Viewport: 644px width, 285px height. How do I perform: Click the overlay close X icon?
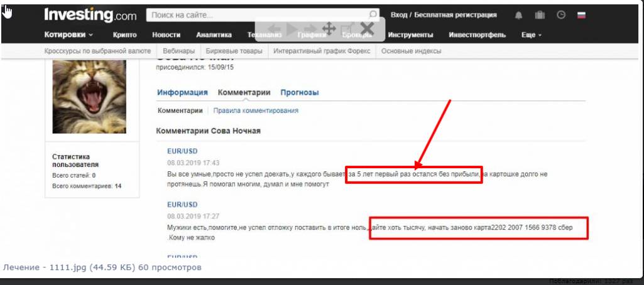point(367,28)
